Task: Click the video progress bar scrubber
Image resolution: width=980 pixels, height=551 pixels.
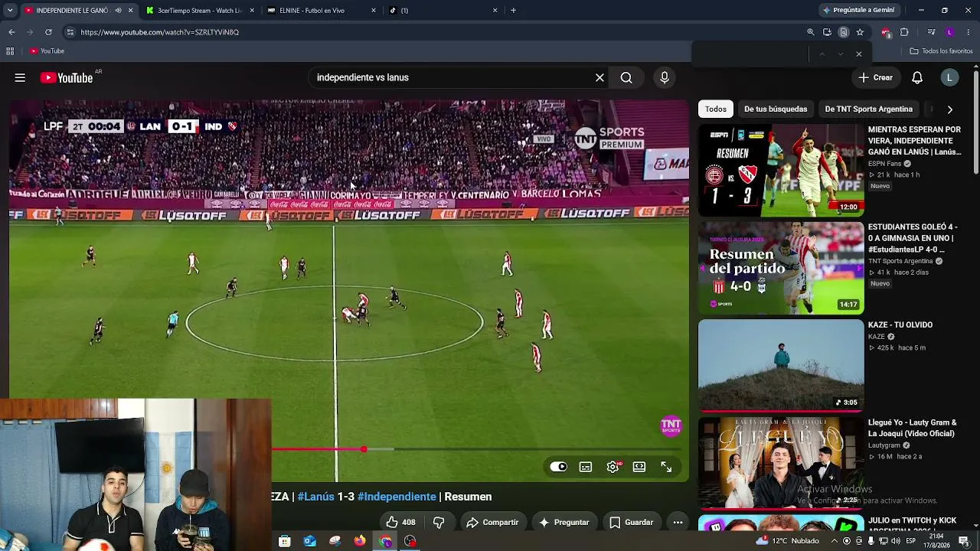Action: 364,449
